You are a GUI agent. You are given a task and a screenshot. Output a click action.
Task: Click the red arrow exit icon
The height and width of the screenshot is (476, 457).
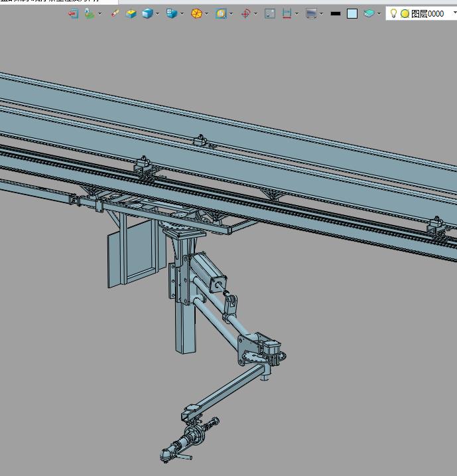(x=74, y=14)
